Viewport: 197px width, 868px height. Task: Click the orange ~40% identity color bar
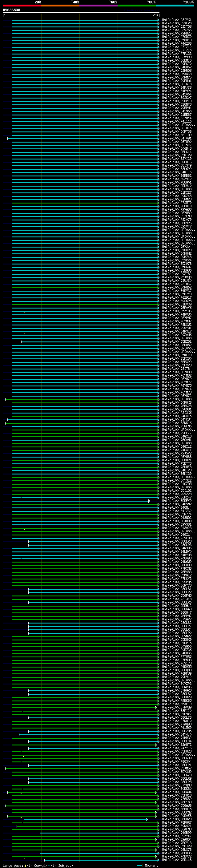(x=60, y=6)
